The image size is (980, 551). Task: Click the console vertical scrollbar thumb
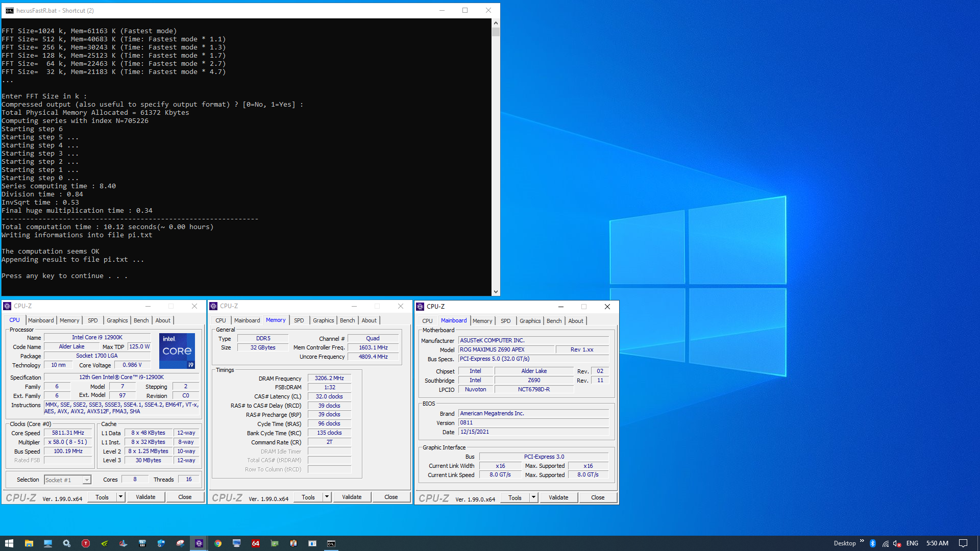pos(496,32)
